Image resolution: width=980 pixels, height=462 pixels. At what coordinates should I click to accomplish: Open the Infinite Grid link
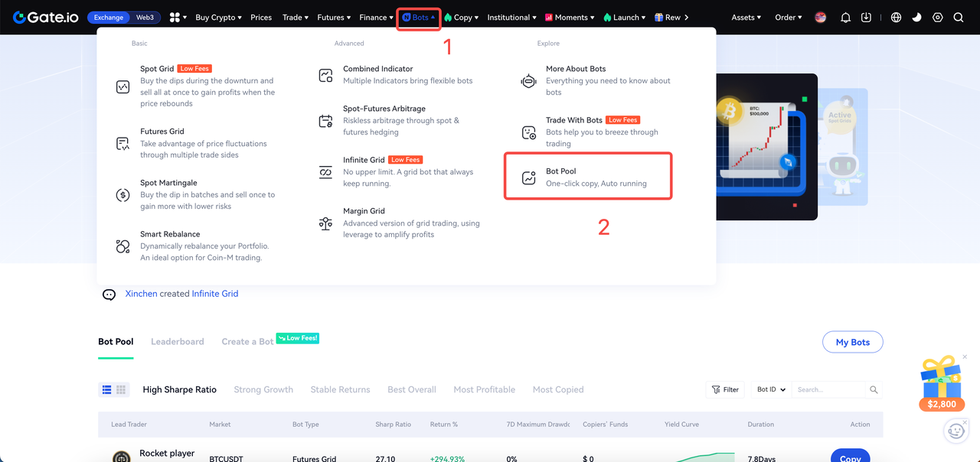click(x=214, y=294)
